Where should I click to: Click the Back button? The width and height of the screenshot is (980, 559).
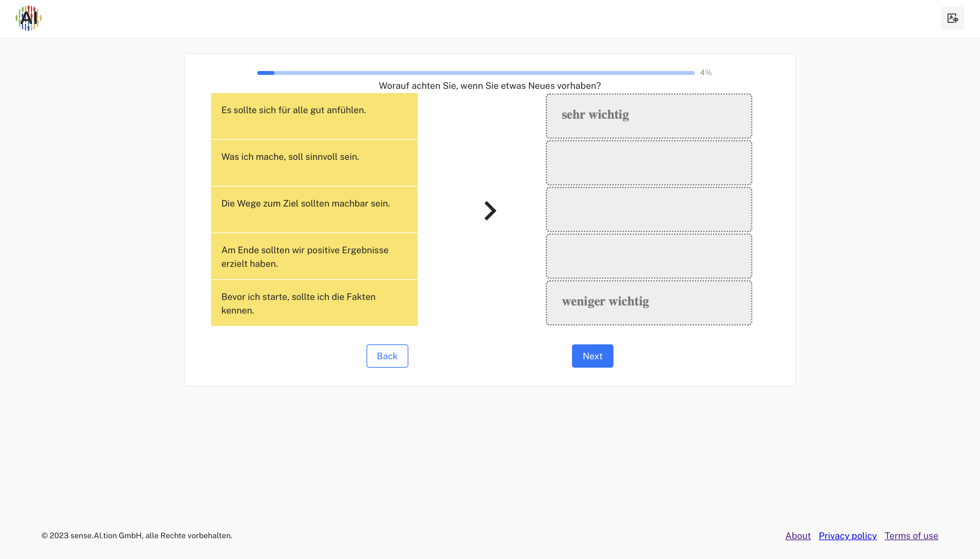tap(387, 356)
